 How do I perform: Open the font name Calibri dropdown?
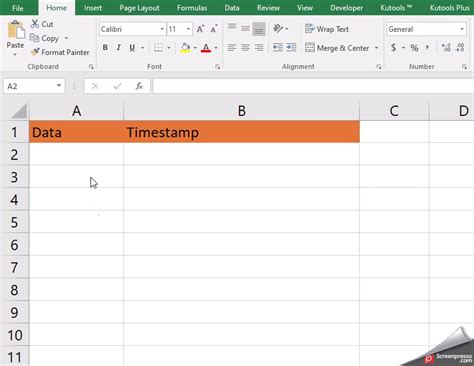[x=162, y=29]
